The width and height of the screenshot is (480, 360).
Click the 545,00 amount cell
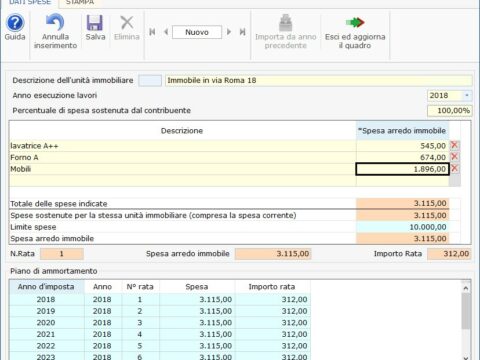pos(403,146)
